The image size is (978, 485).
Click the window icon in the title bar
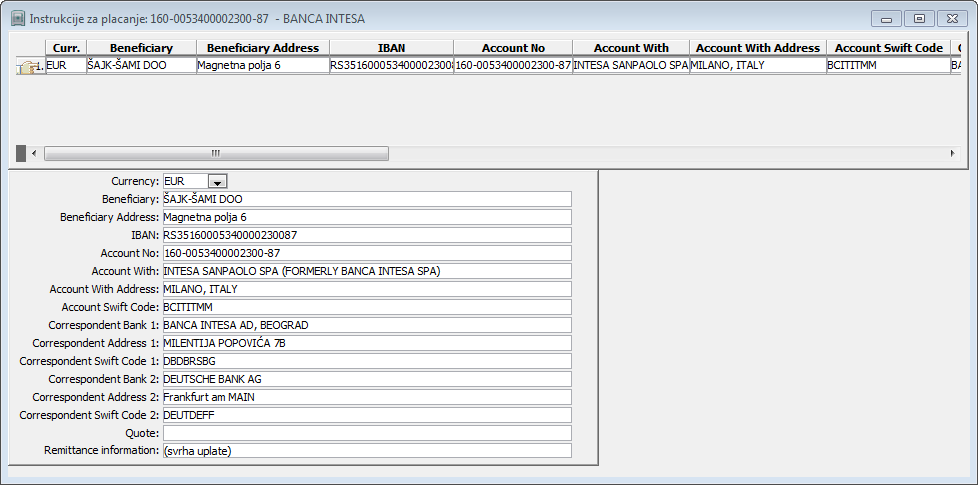point(17,18)
